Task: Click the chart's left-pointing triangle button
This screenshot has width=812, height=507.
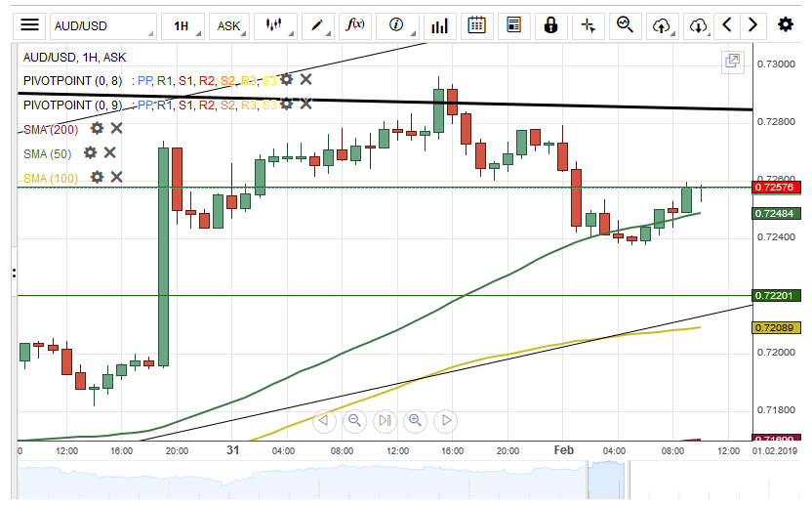Action: [x=324, y=420]
